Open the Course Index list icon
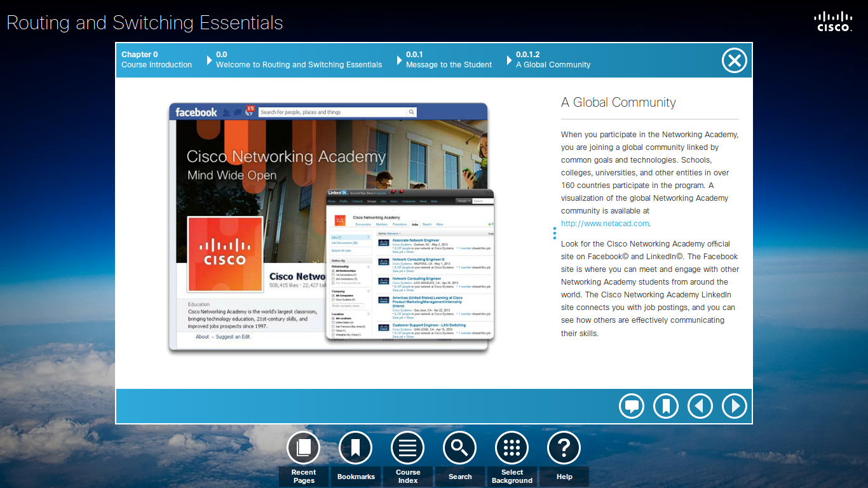The height and width of the screenshot is (488, 868). (408, 448)
